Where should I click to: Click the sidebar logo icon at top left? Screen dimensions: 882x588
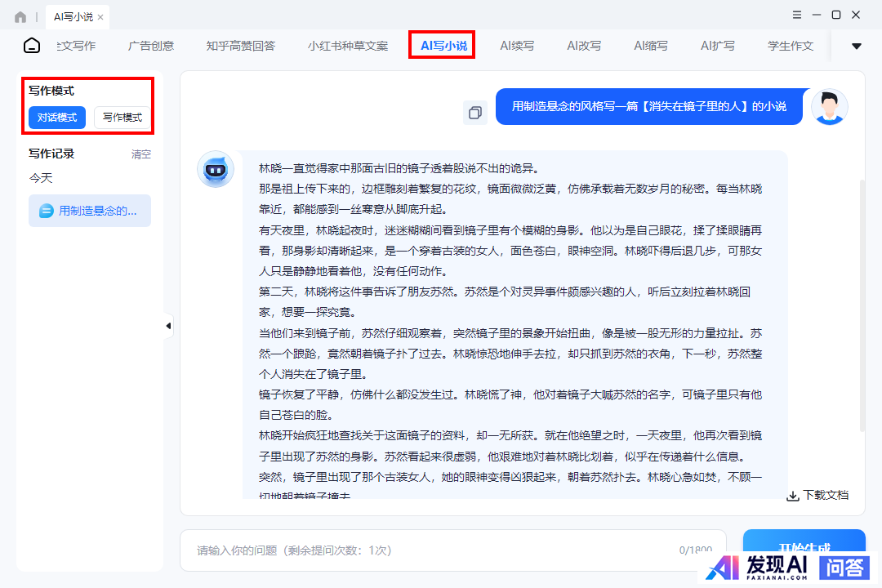[31, 46]
